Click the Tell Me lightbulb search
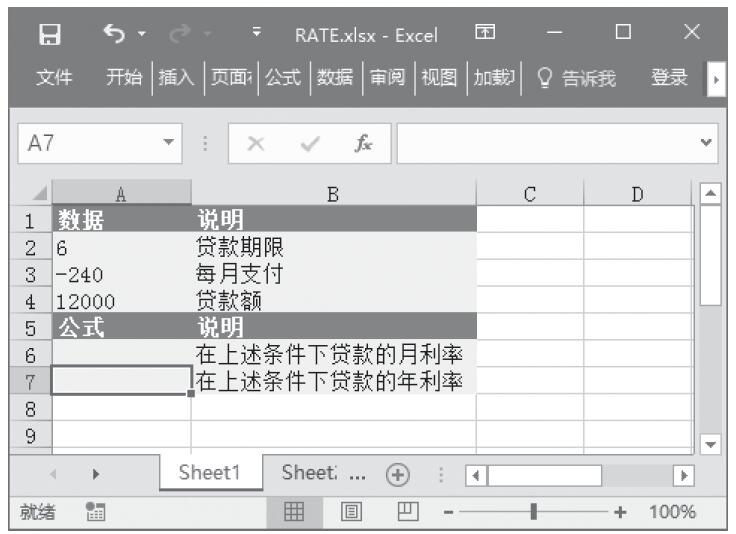Screen dimensions: 736x534 pos(576,78)
